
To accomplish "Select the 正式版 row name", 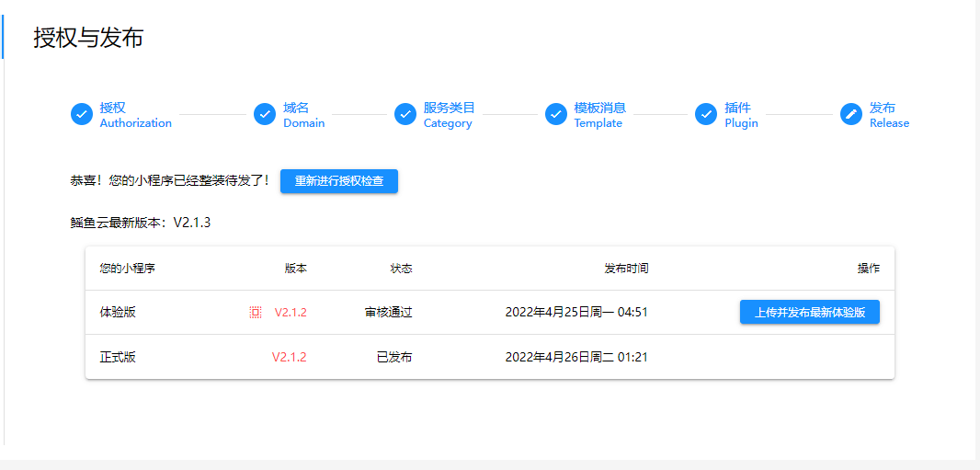I will tap(118, 357).
